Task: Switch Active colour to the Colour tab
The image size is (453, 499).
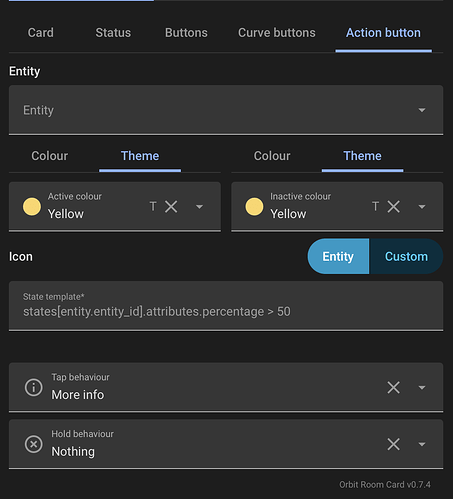Action: 49,156
